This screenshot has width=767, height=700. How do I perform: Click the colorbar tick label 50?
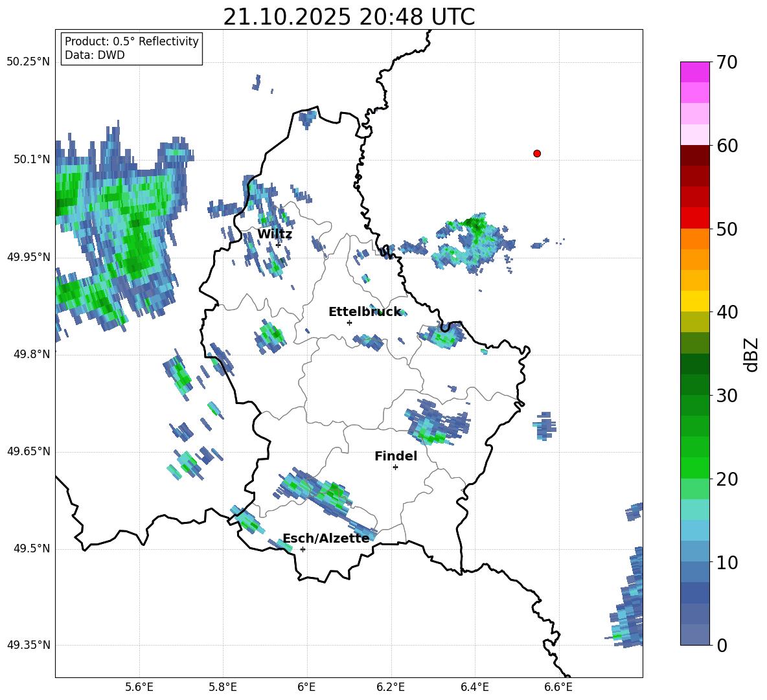click(727, 229)
